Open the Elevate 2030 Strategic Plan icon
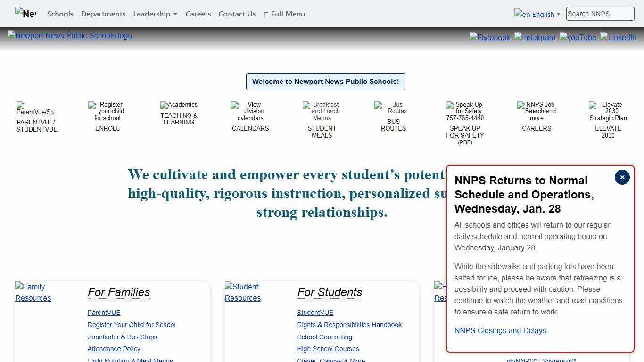Image resolution: width=644 pixels, height=362 pixels. [x=608, y=111]
